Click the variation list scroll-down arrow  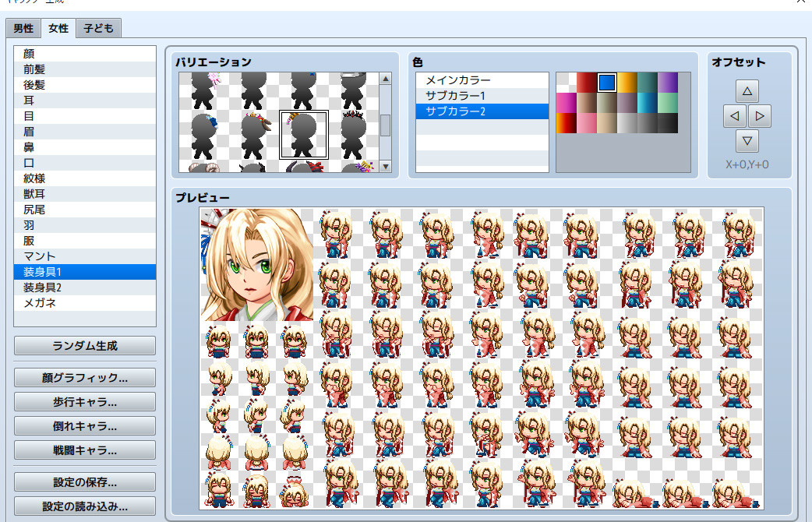click(385, 166)
